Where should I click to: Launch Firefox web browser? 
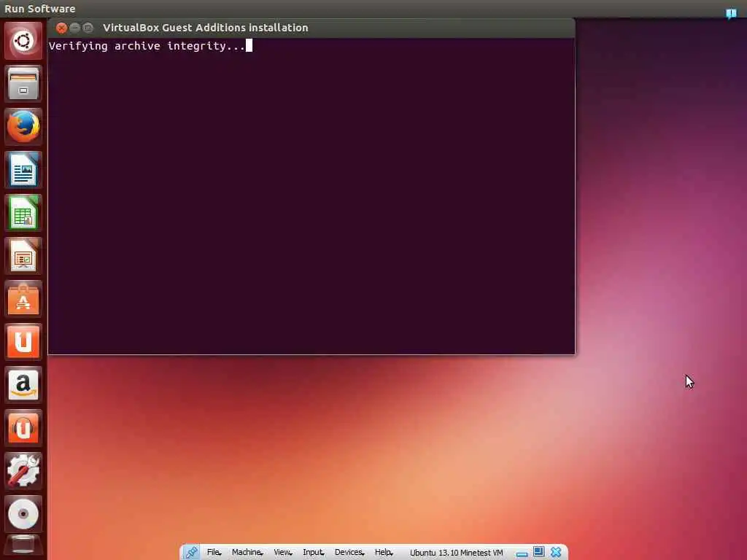click(23, 127)
